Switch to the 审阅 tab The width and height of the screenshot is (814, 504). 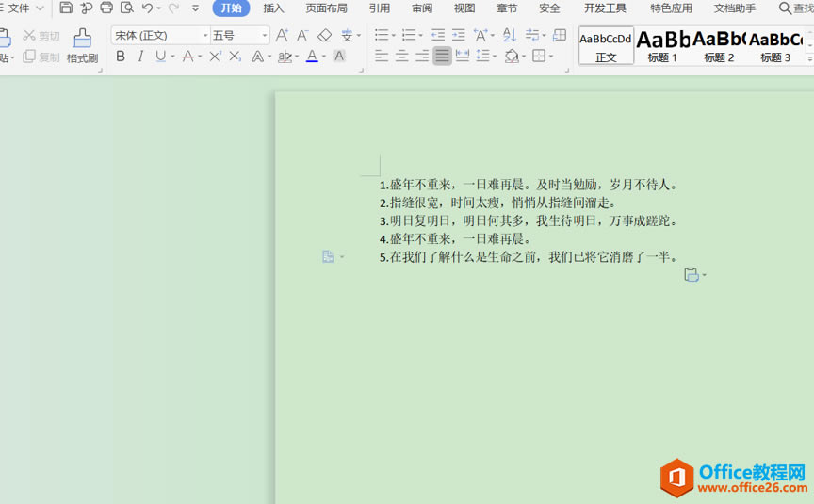click(x=422, y=8)
